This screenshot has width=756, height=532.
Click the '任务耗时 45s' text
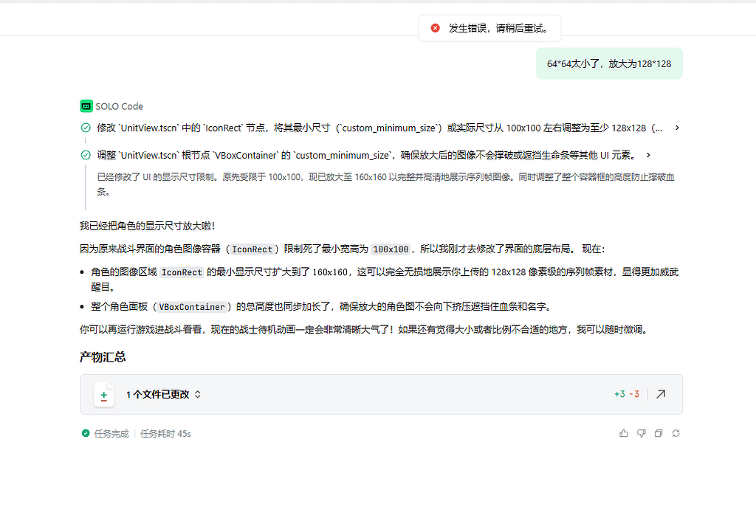(165, 434)
